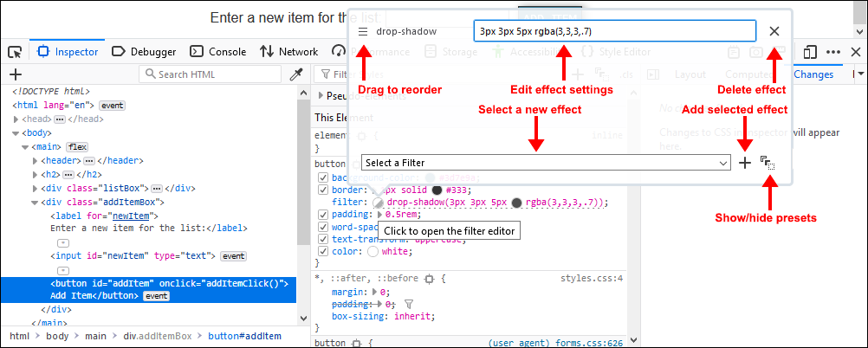This screenshot has height=348, width=868.
Task: Select the Changes sidebar tab
Action: pyautogui.click(x=813, y=74)
